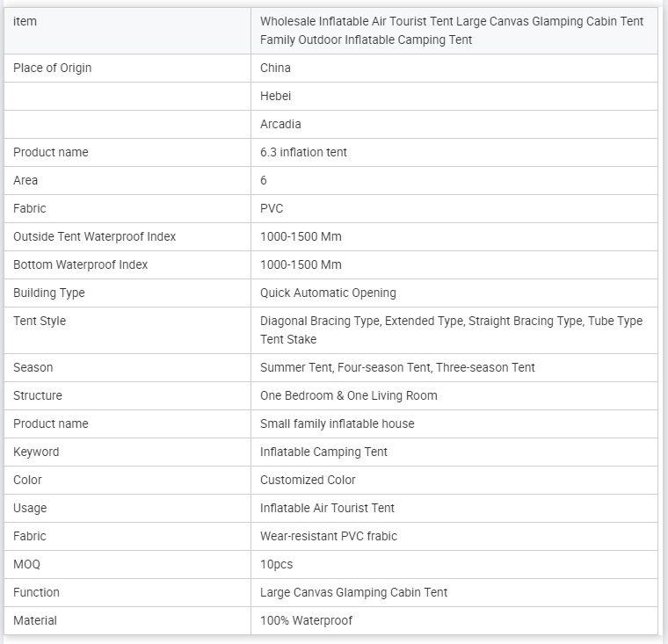Click the 'MOQ' row label
Image resolution: width=668 pixels, height=644 pixels.
click(26, 564)
